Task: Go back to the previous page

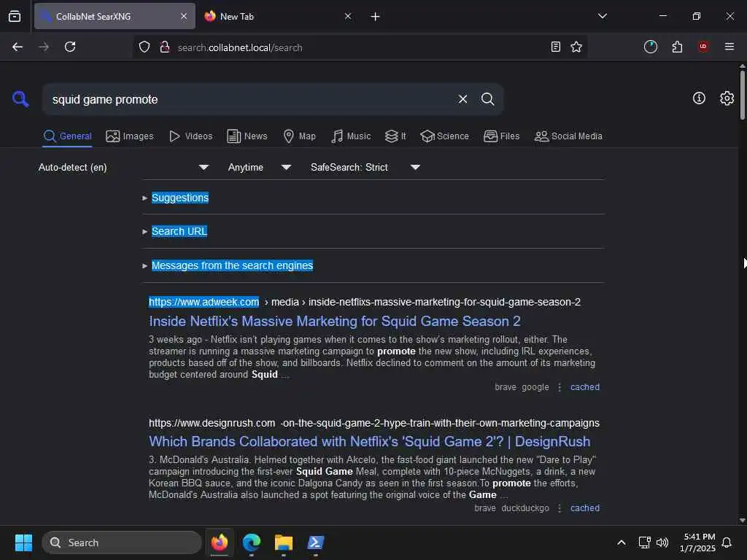Action: (18, 47)
